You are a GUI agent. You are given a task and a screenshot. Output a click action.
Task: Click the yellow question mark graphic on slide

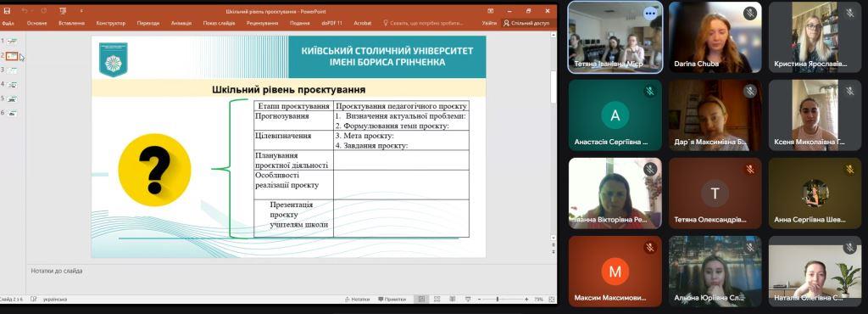click(x=154, y=170)
